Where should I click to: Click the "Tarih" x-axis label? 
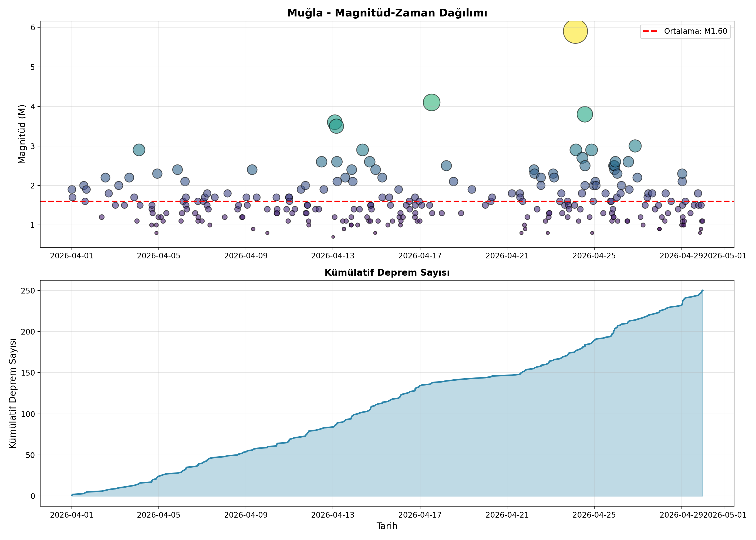387,526
